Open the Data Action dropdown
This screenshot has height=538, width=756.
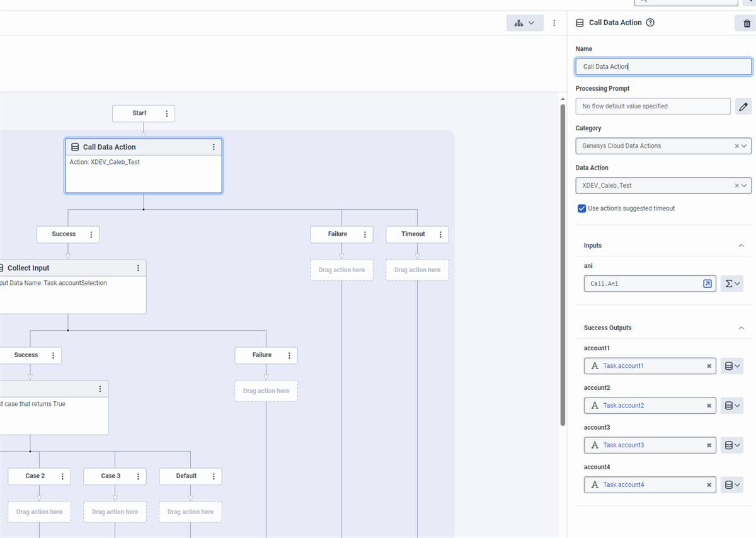[x=745, y=186]
